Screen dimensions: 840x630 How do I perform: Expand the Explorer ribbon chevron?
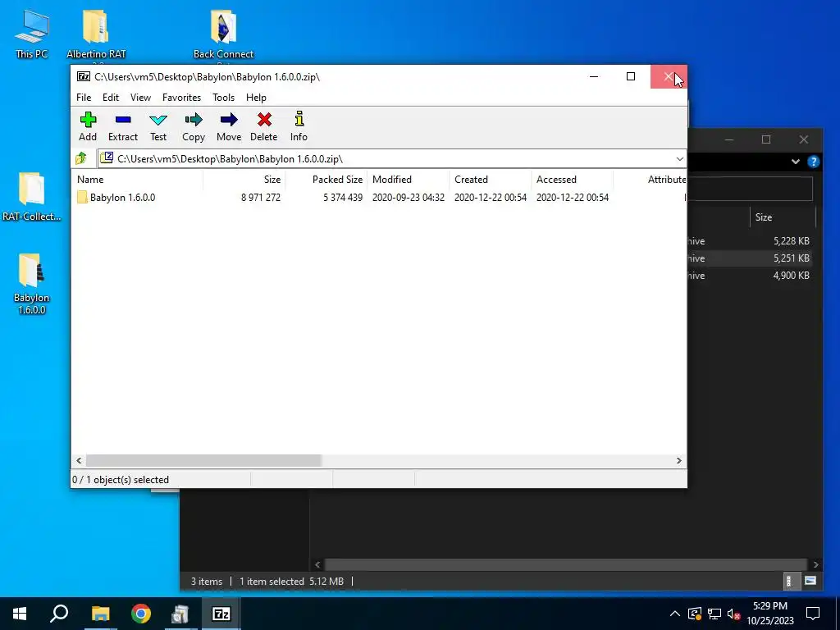pos(796,162)
